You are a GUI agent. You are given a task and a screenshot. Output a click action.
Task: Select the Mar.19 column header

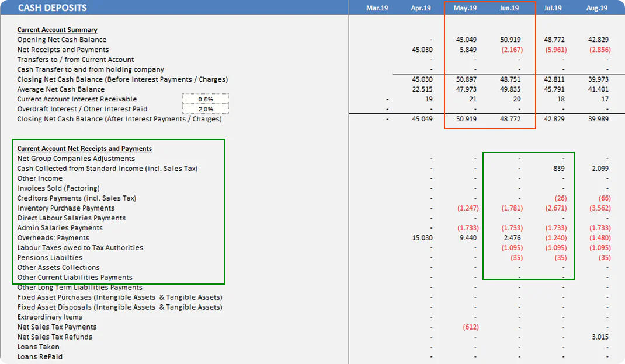click(377, 8)
